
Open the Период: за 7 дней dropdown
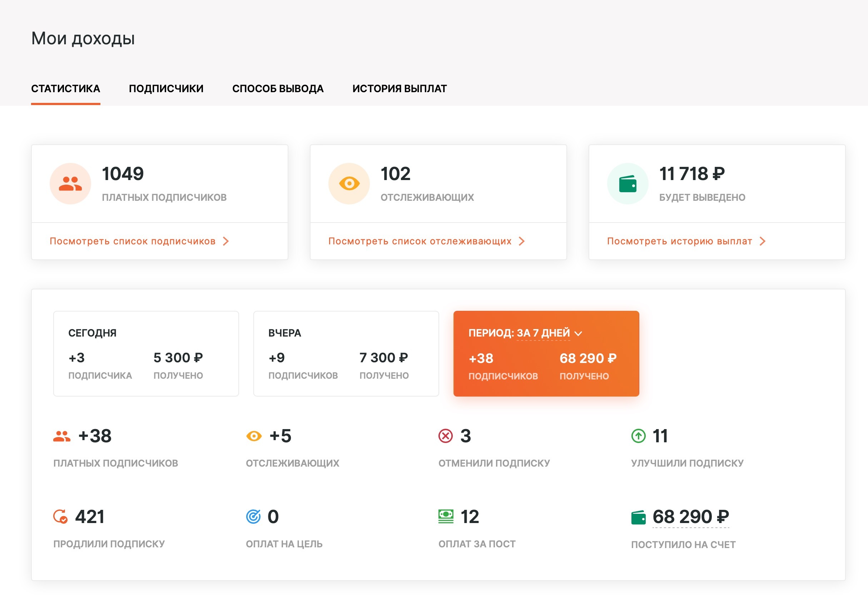pos(525,333)
